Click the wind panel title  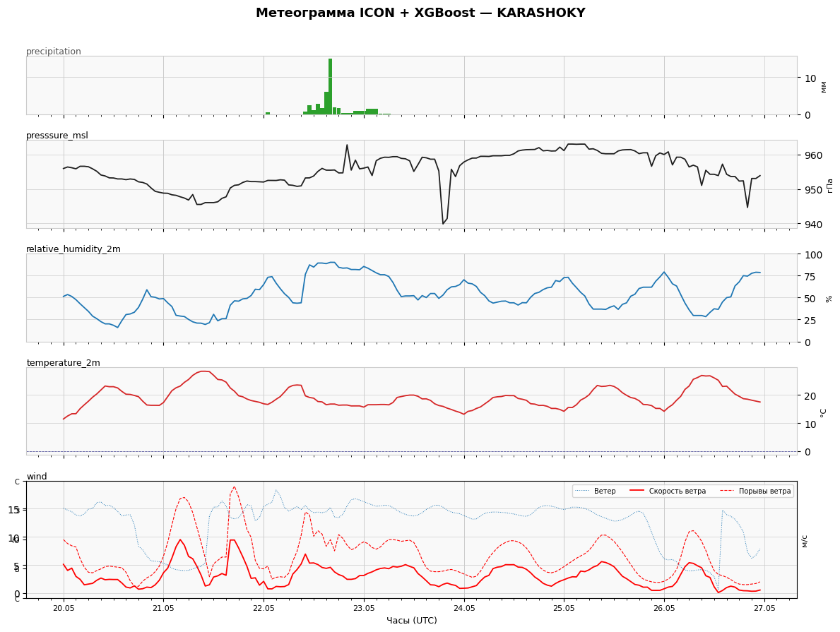pos(37,476)
